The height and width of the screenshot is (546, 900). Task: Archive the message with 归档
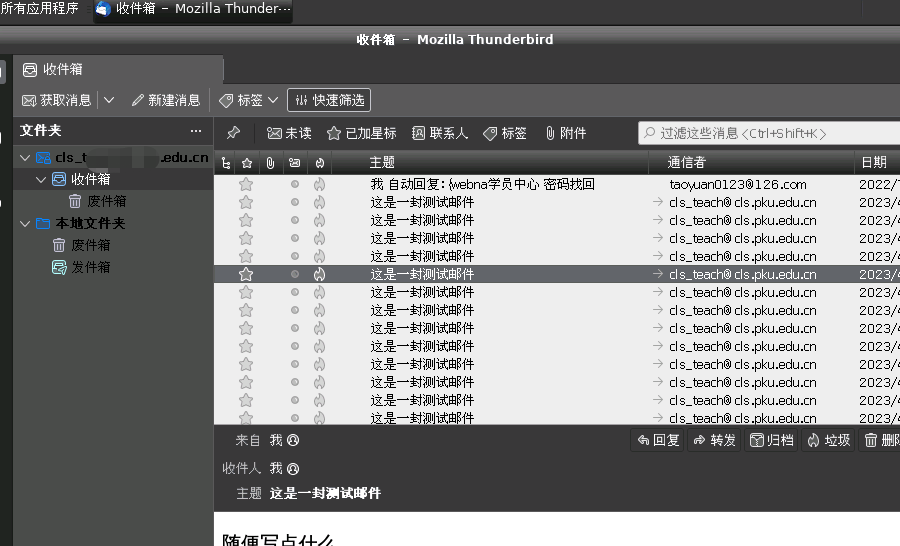tap(771, 440)
